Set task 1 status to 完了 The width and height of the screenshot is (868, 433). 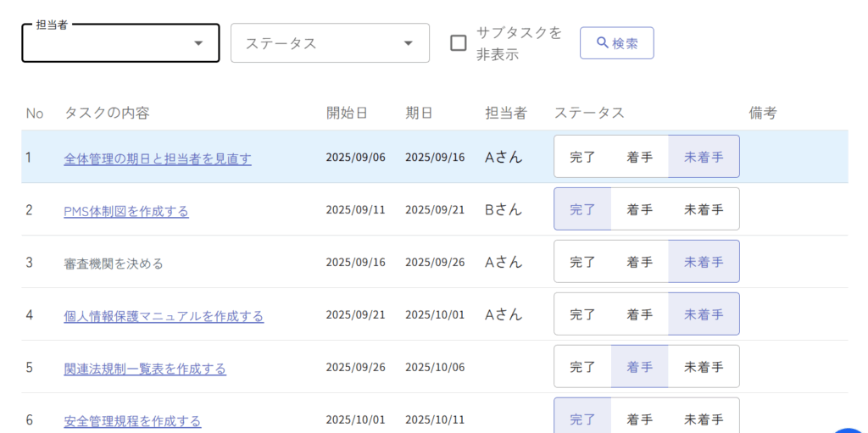[x=583, y=157]
